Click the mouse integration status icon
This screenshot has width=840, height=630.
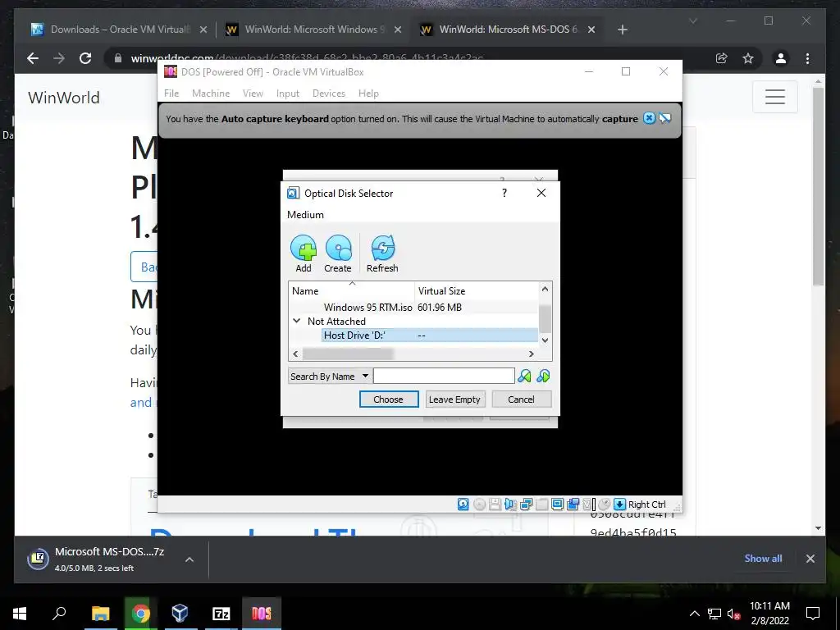[605, 504]
